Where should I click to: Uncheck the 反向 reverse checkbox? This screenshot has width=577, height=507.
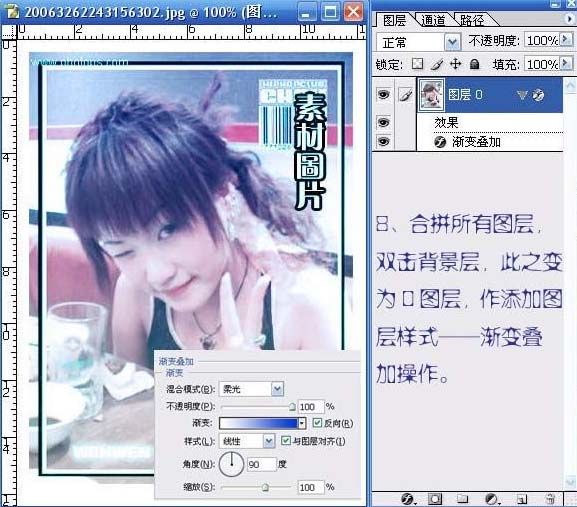[x=317, y=423]
